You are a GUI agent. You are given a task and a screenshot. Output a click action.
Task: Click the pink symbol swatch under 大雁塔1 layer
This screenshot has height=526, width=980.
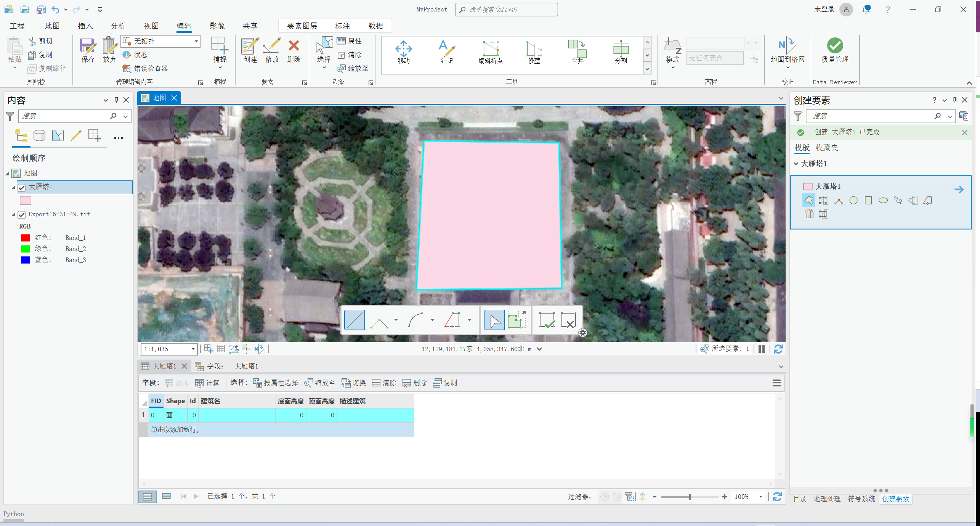click(26, 200)
